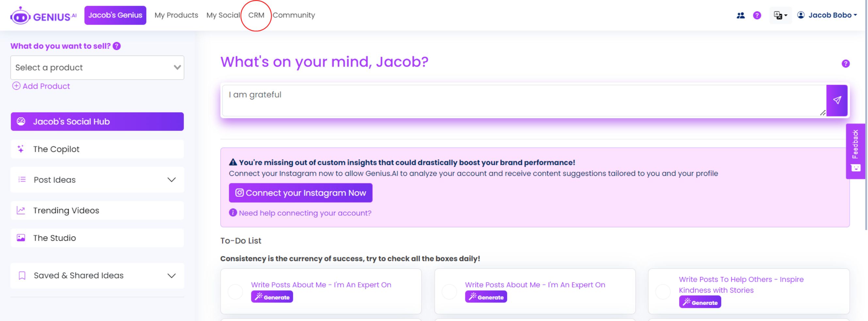
Task: Open the Jacob Bobo account menu
Action: pos(827,15)
